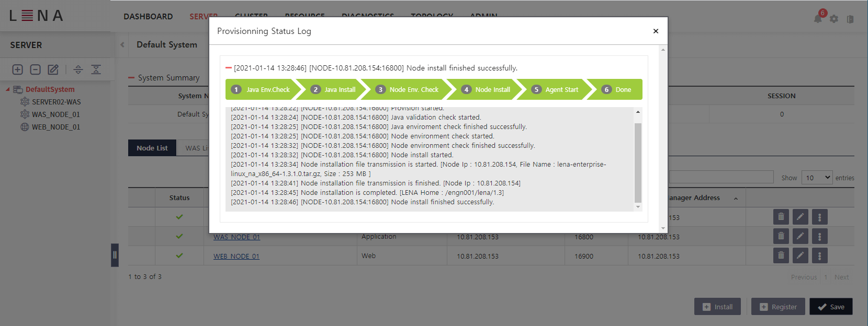Delete the WAS_NODE_01 row

pyautogui.click(x=781, y=236)
